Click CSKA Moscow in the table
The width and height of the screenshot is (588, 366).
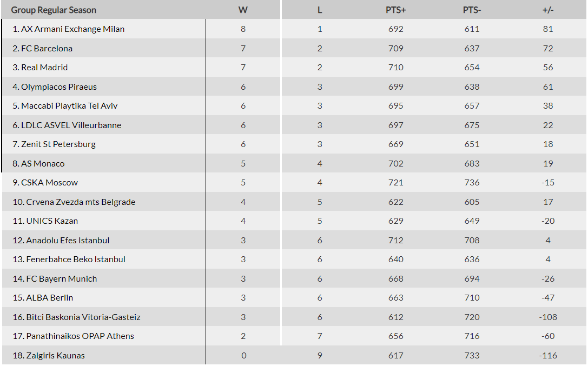point(49,183)
